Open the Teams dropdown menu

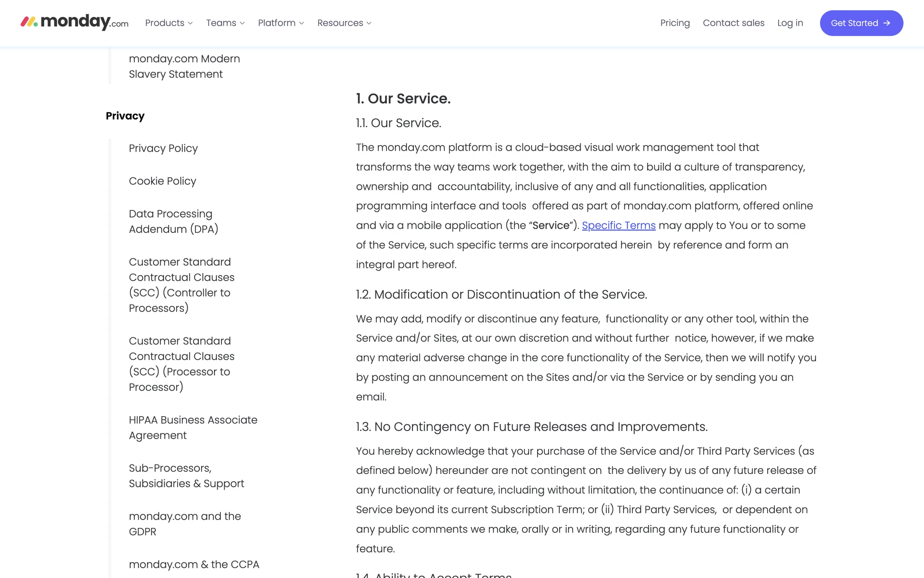tap(225, 23)
